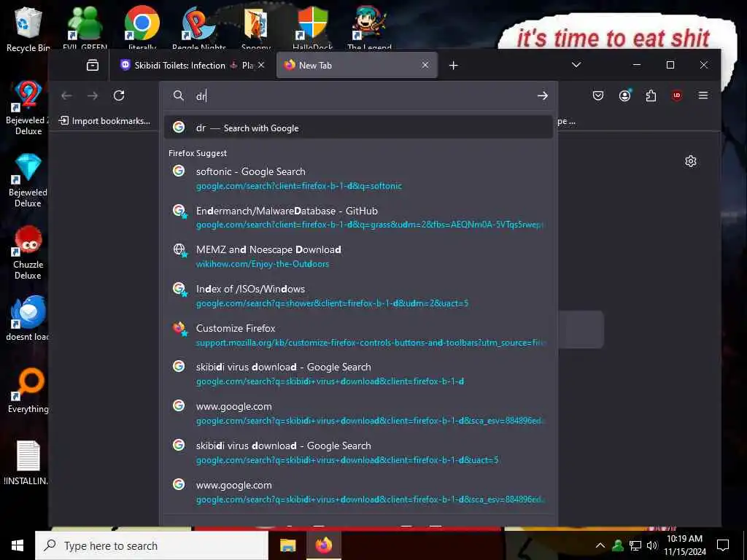Close the New Tab tab
The width and height of the screenshot is (747, 560).
coord(425,65)
